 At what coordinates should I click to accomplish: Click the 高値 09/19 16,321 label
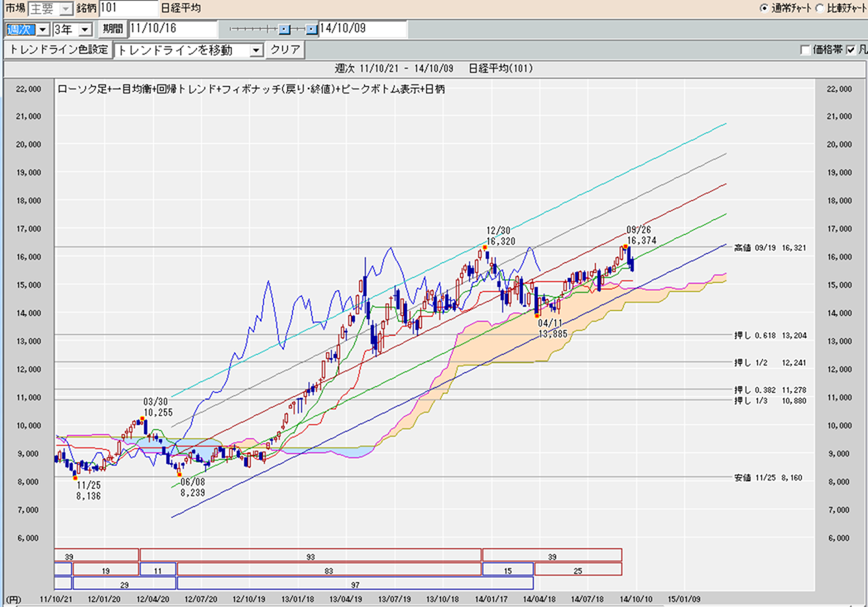770,248
